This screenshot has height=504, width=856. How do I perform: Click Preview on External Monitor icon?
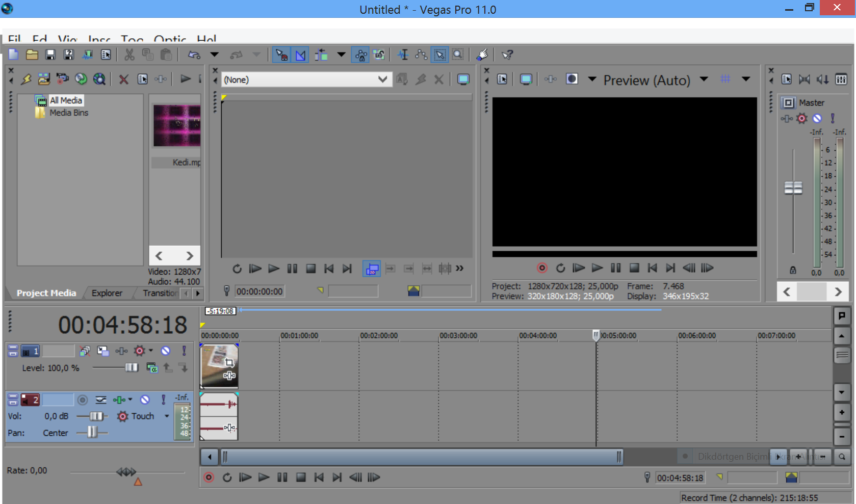tap(526, 79)
